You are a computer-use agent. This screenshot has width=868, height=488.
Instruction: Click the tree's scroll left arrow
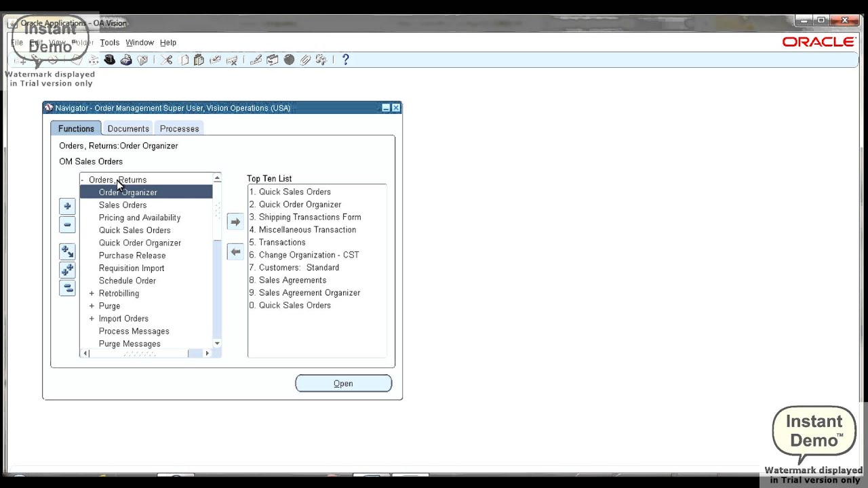tap(85, 353)
